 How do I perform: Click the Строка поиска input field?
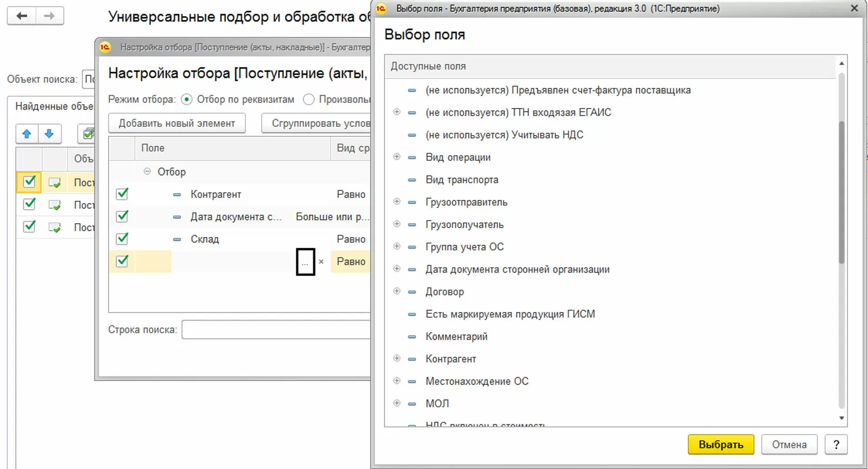point(276,329)
